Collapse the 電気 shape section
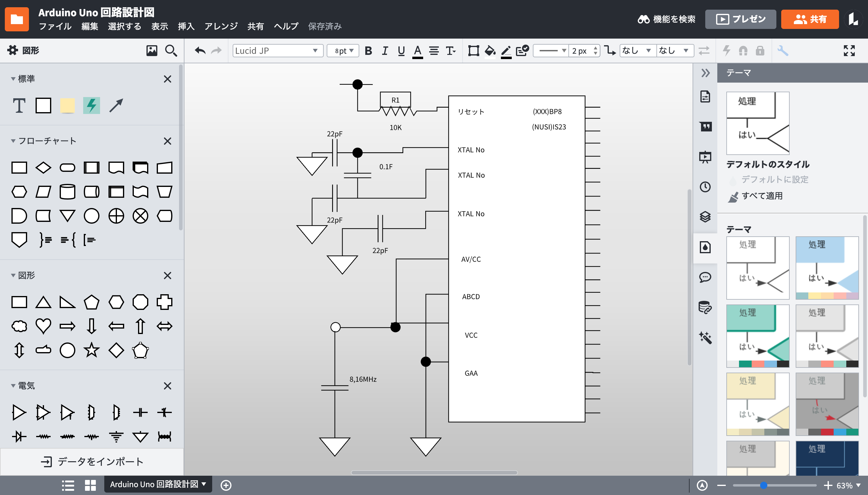The height and width of the screenshot is (495, 868). [x=13, y=386]
